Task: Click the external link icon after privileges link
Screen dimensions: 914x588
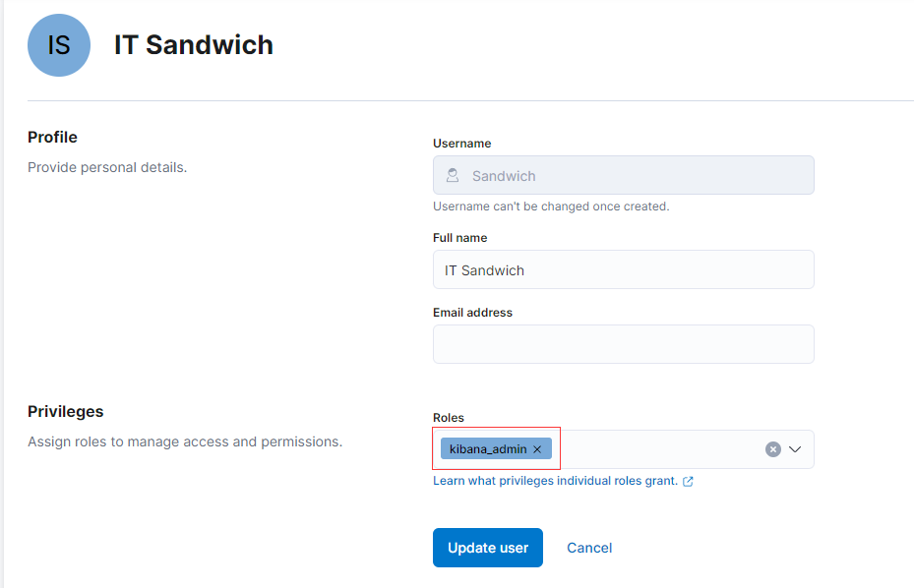Action: click(x=688, y=482)
